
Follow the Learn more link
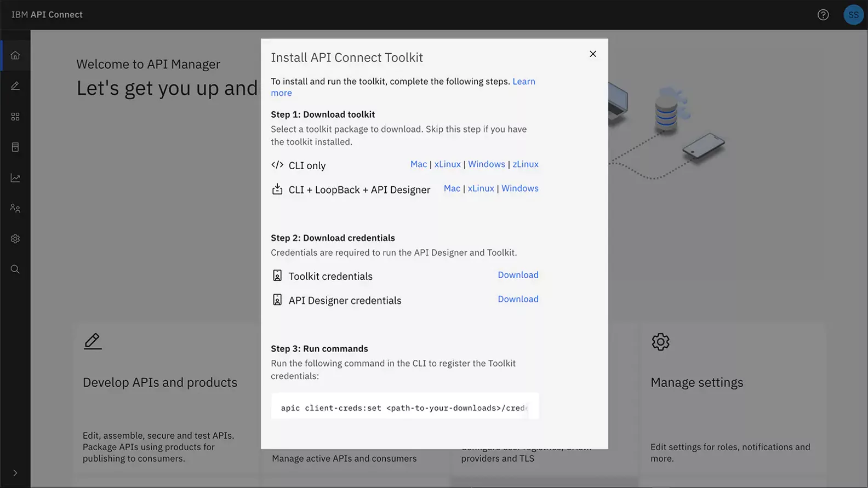point(523,82)
